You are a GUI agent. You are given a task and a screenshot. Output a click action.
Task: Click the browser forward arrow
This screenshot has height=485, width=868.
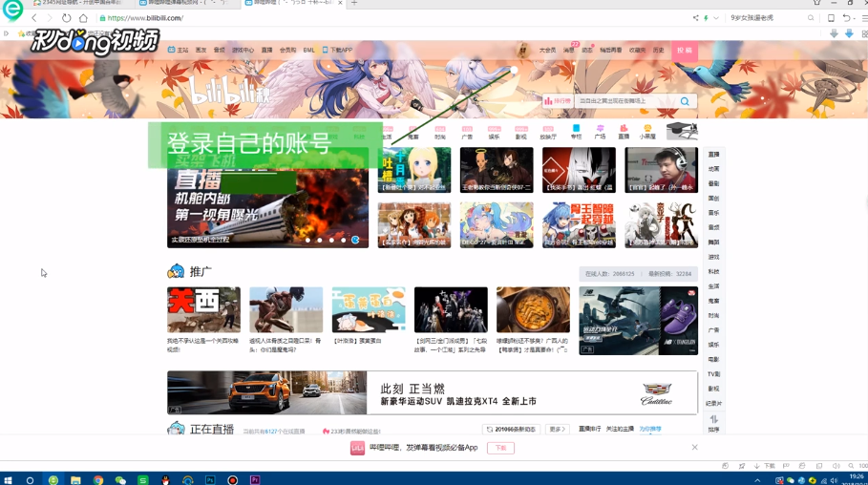[x=50, y=18]
